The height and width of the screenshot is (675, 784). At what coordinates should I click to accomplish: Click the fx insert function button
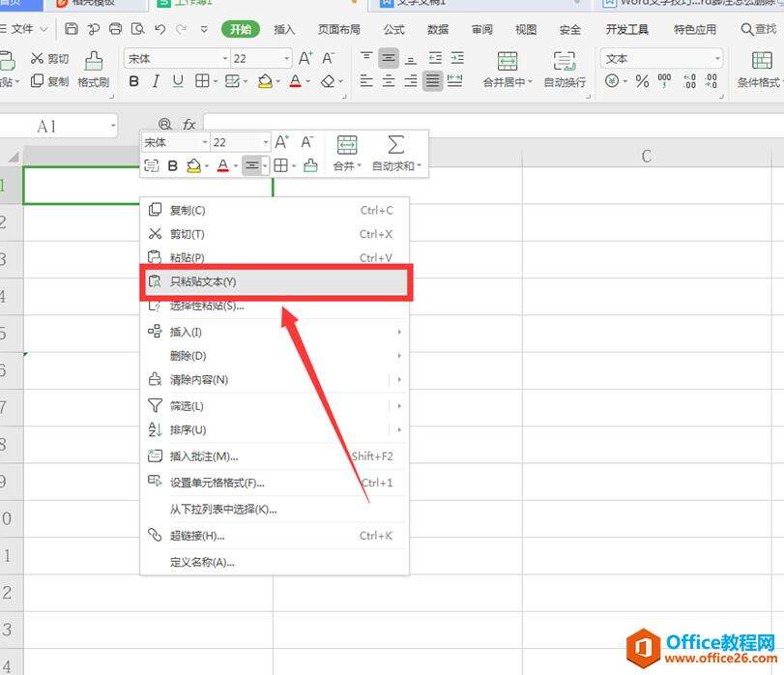189,124
